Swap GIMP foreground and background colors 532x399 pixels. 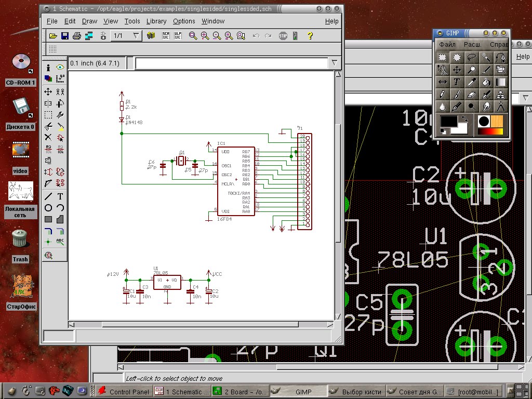point(465,118)
